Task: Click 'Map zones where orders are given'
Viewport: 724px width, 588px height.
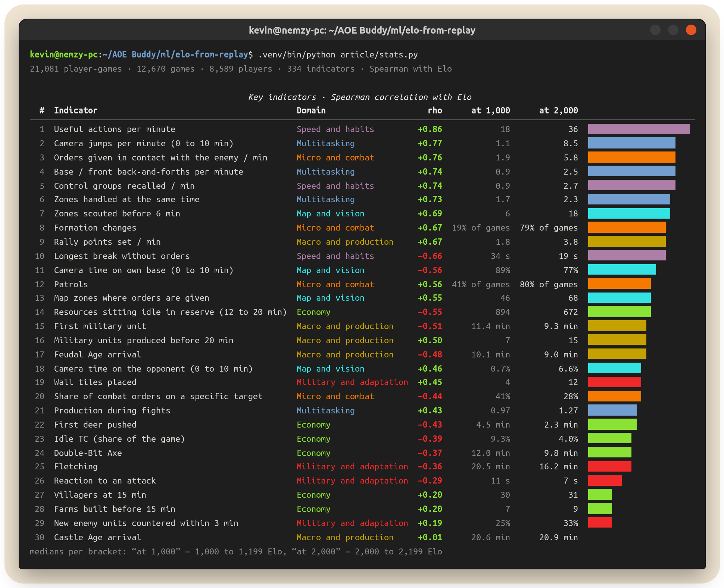Action: 131,298
